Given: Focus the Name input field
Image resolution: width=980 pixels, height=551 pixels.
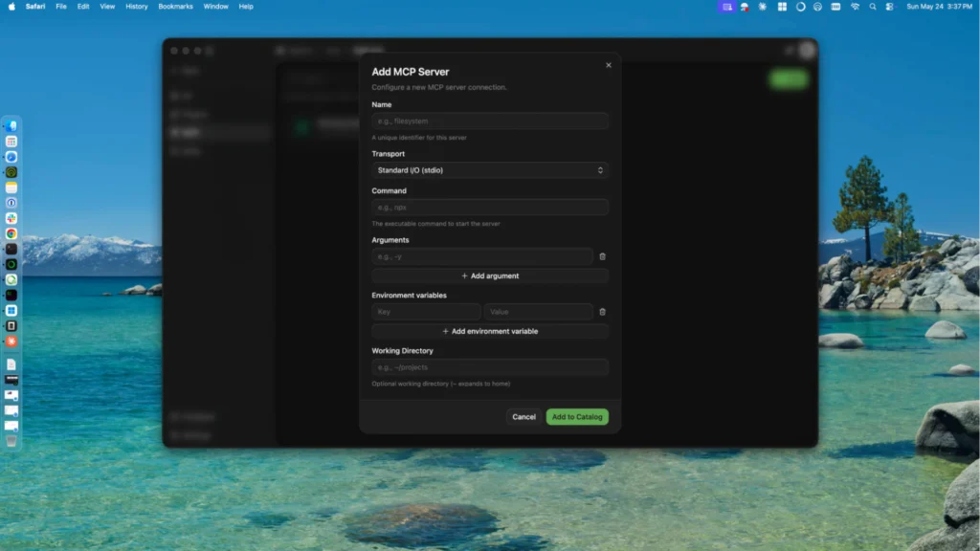Looking at the screenshot, I should click(x=490, y=121).
